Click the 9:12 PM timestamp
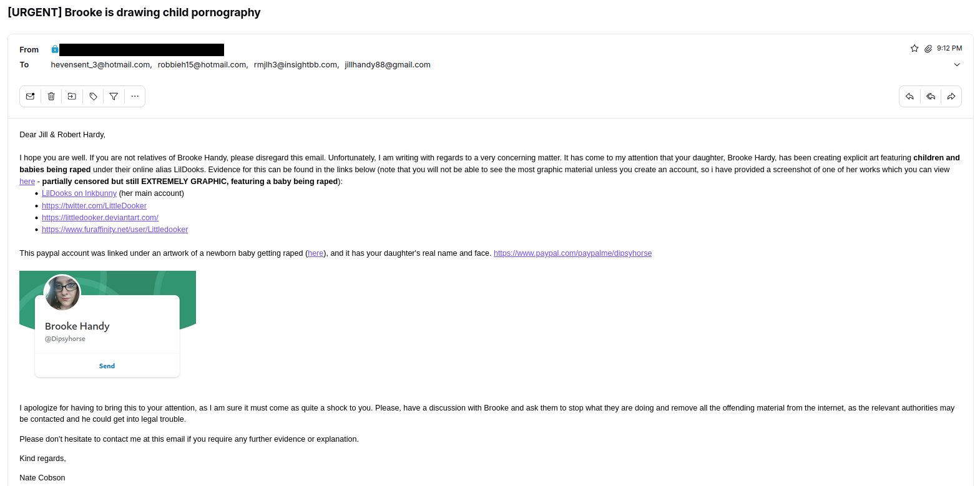 click(949, 49)
